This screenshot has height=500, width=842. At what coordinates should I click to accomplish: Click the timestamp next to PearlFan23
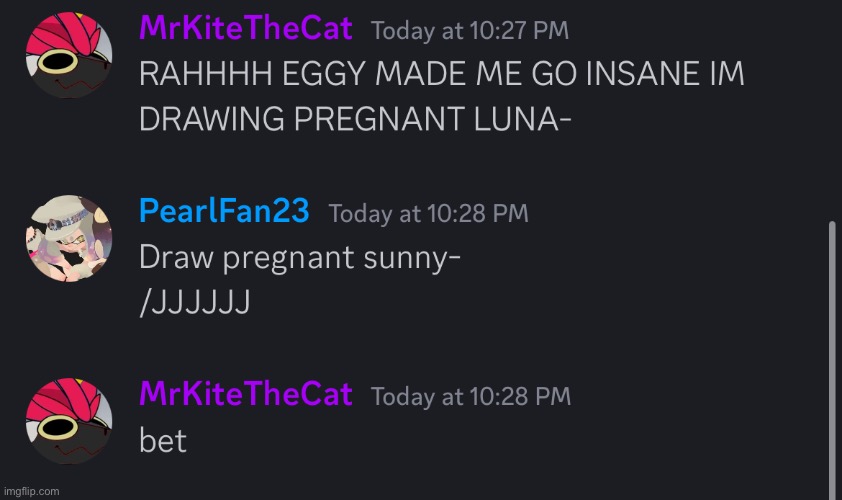pos(428,213)
